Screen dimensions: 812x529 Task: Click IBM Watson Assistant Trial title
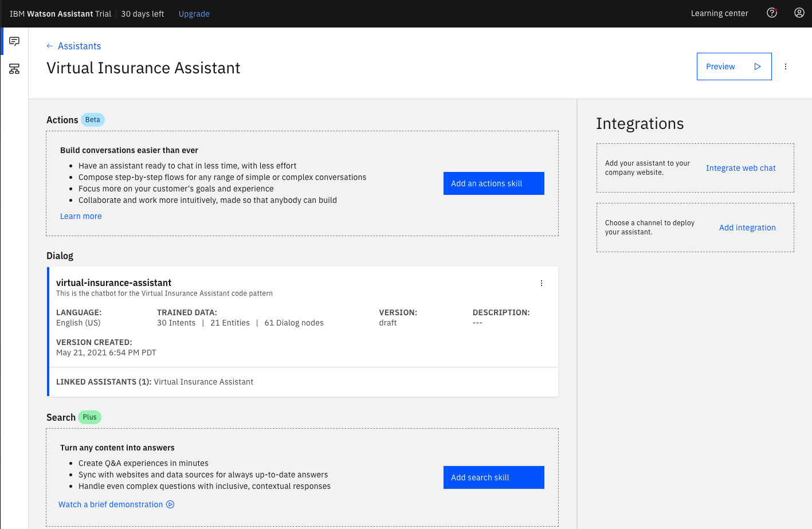point(60,14)
